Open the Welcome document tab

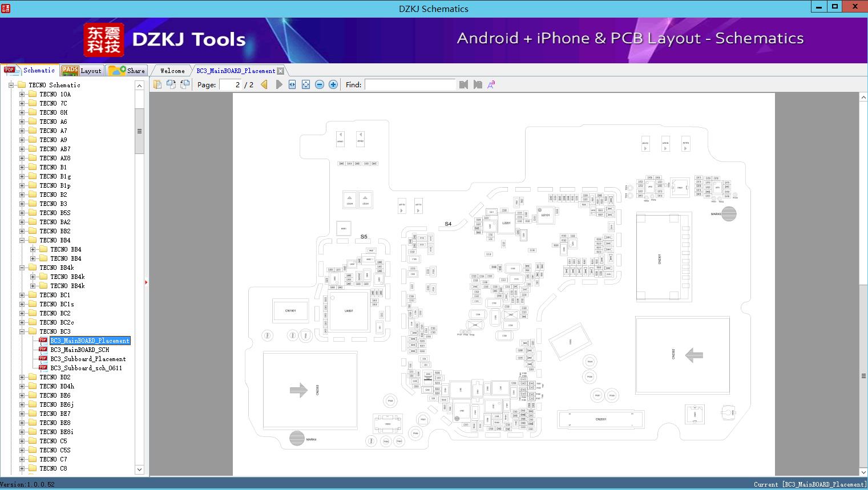(172, 71)
